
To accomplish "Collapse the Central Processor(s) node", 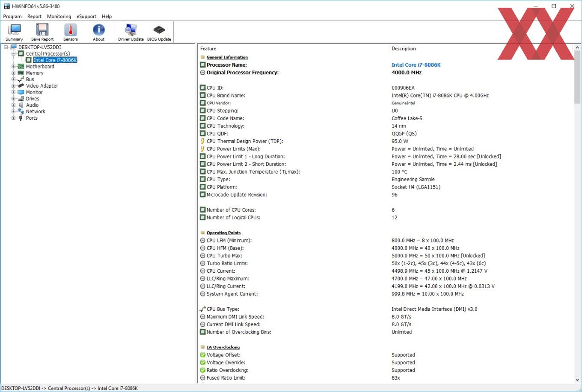I will [x=13, y=53].
